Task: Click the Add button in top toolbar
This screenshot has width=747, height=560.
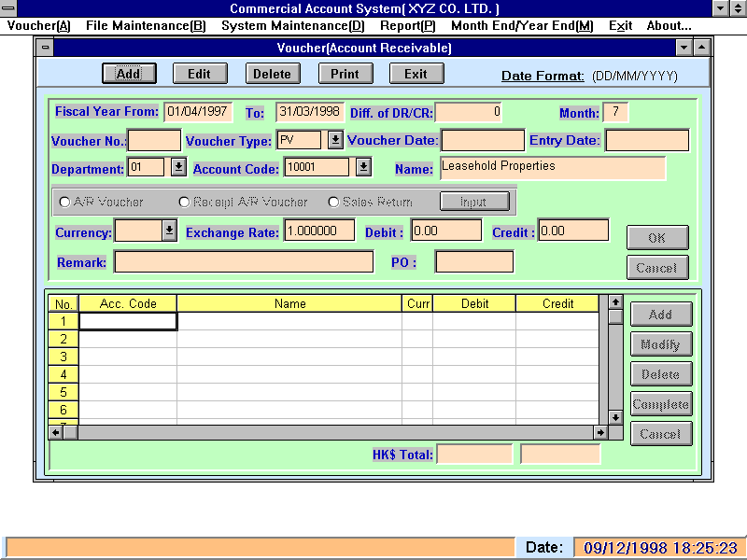Action: click(128, 74)
